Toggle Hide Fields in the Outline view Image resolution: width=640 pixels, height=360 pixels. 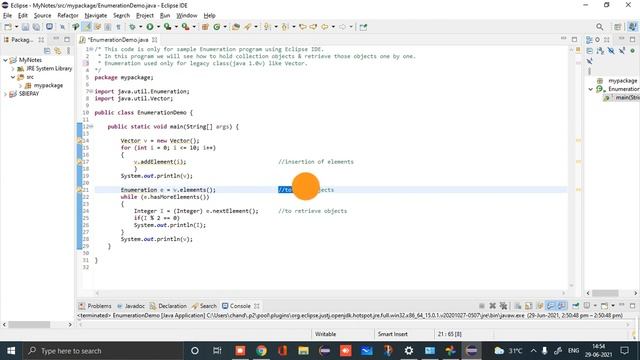(611, 51)
